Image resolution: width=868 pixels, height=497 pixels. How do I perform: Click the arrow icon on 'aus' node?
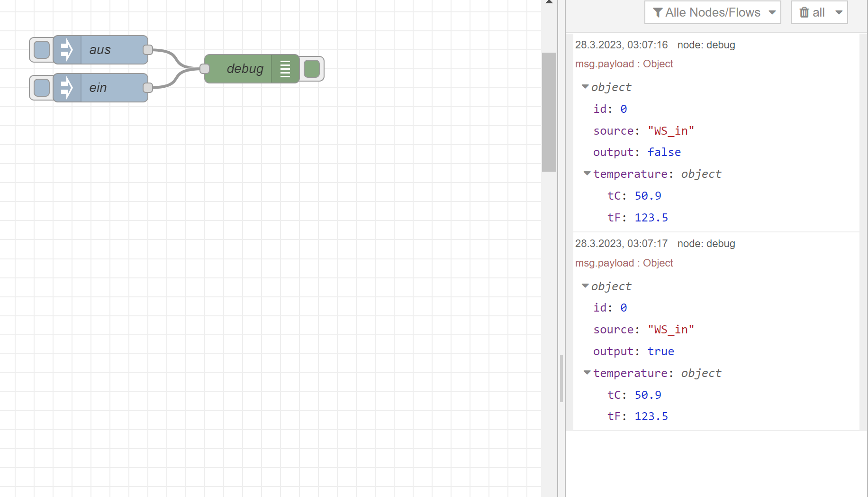[x=67, y=50]
